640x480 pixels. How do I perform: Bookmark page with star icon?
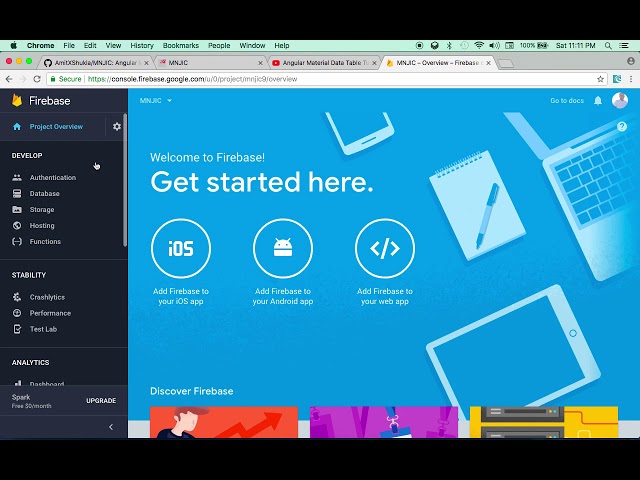tap(600, 79)
